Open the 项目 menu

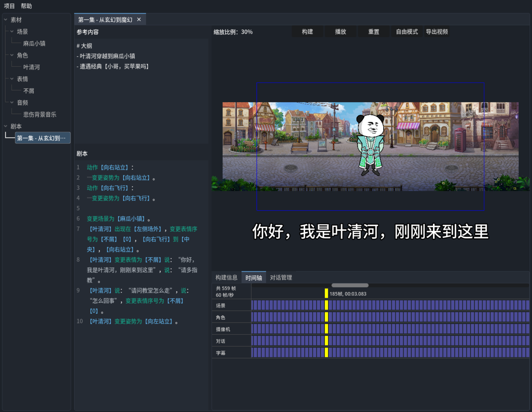coord(9,6)
